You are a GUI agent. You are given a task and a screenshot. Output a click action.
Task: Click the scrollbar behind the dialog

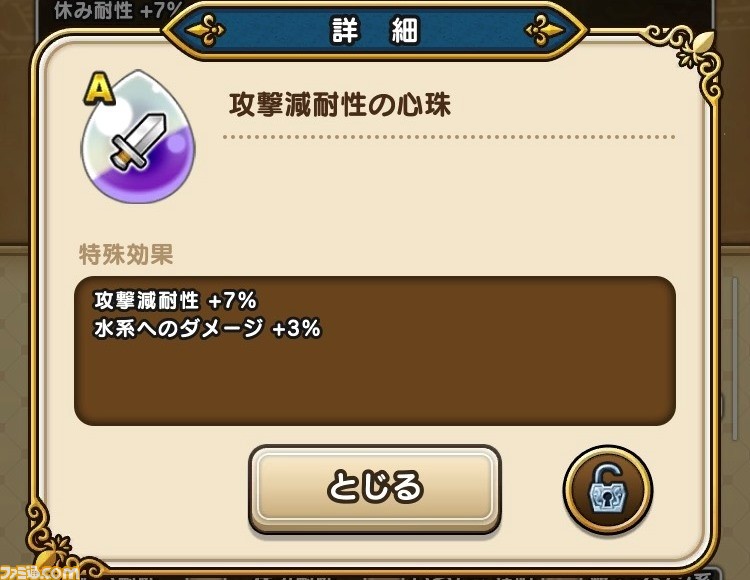[x=737, y=359]
